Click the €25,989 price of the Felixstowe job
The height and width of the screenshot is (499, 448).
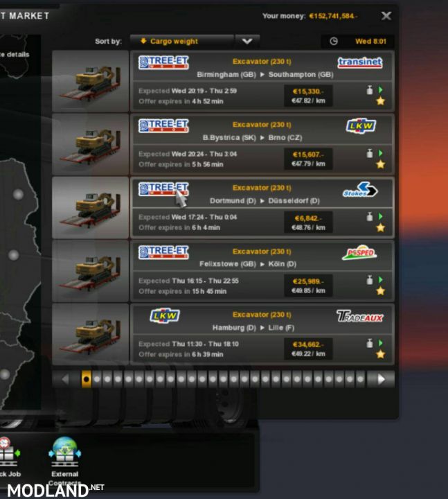307,281
